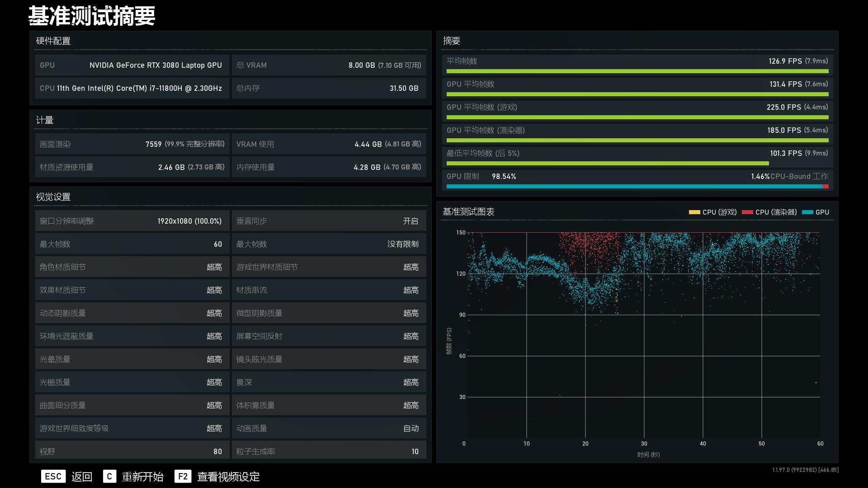Click the GPU 限制 percentage bar
This screenshot has width=868, height=488.
click(x=637, y=186)
